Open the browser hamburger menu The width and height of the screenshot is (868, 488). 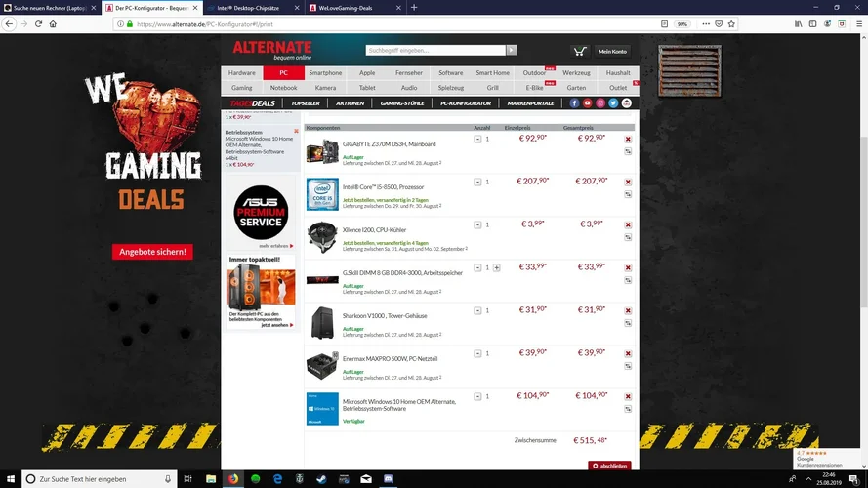pyautogui.click(x=858, y=23)
